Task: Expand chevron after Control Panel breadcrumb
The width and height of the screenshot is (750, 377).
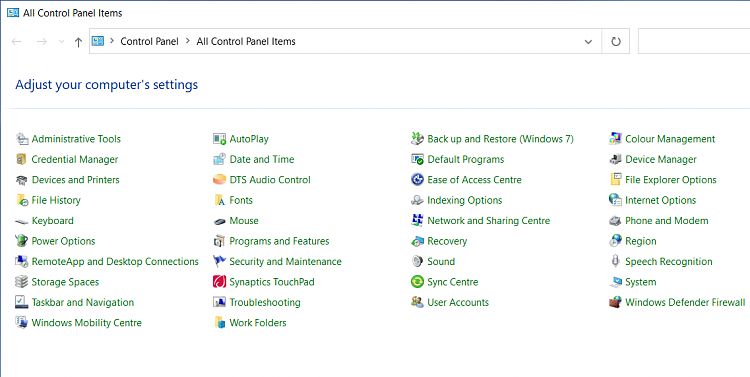Action: (188, 41)
